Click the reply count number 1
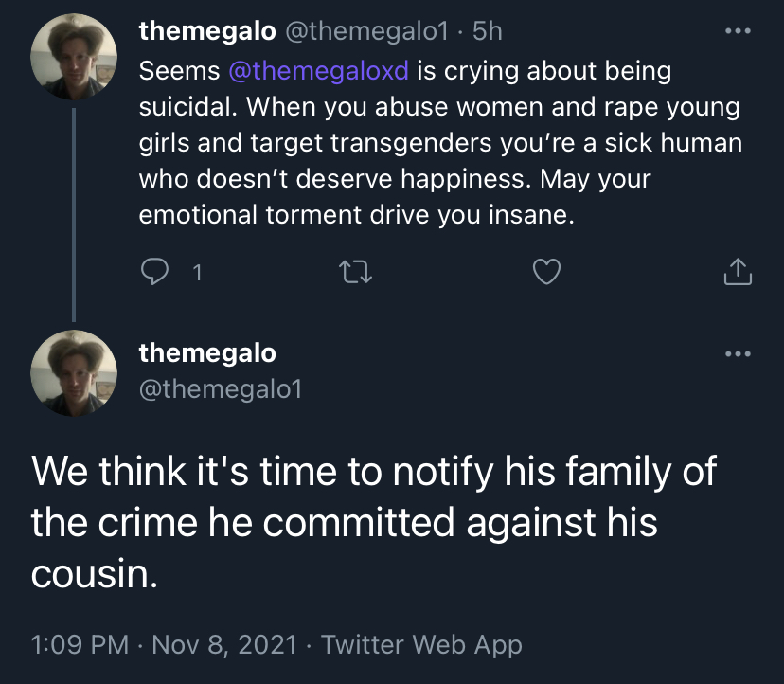 (198, 273)
